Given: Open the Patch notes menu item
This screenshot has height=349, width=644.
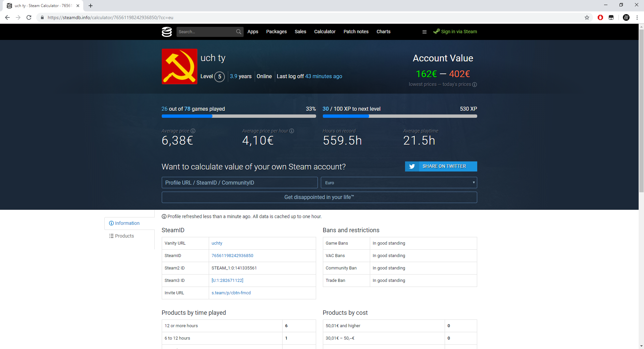Looking at the screenshot, I should click(x=356, y=32).
